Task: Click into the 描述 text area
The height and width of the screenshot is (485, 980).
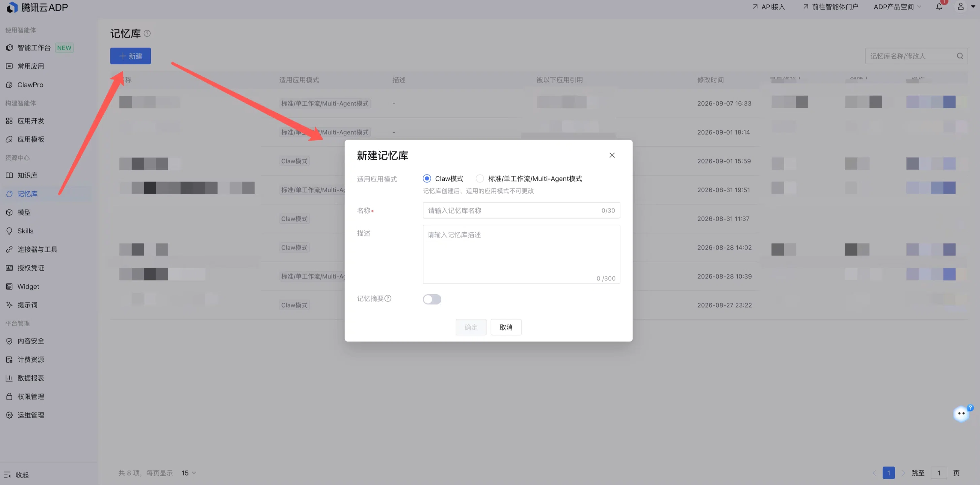Action: [521, 254]
